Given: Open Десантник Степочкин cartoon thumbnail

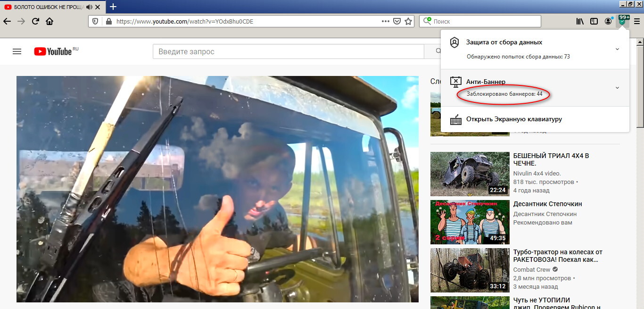Looking at the screenshot, I should click(470, 222).
